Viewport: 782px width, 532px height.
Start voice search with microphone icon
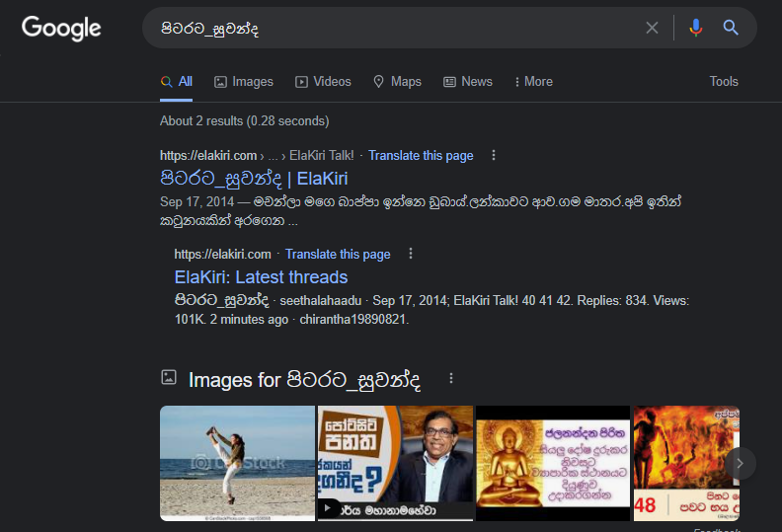[696, 28]
